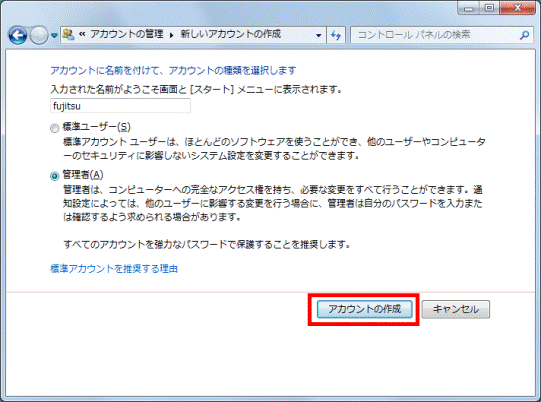Open the 標準アカウントを推奨する理由 link
This screenshot has height=402, width=541.
tap(114, 268)
